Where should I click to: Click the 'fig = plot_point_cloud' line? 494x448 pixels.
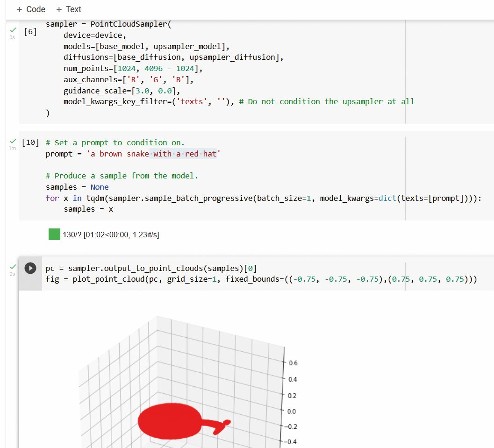point(262,279)
